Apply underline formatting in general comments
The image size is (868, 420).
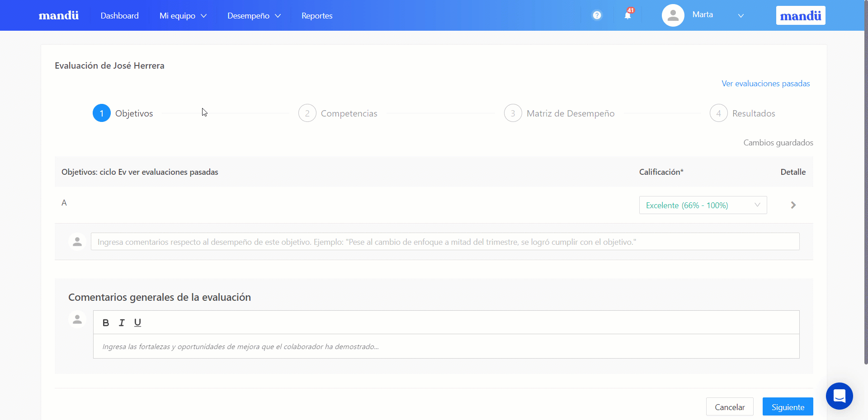[x=137, y=322]
